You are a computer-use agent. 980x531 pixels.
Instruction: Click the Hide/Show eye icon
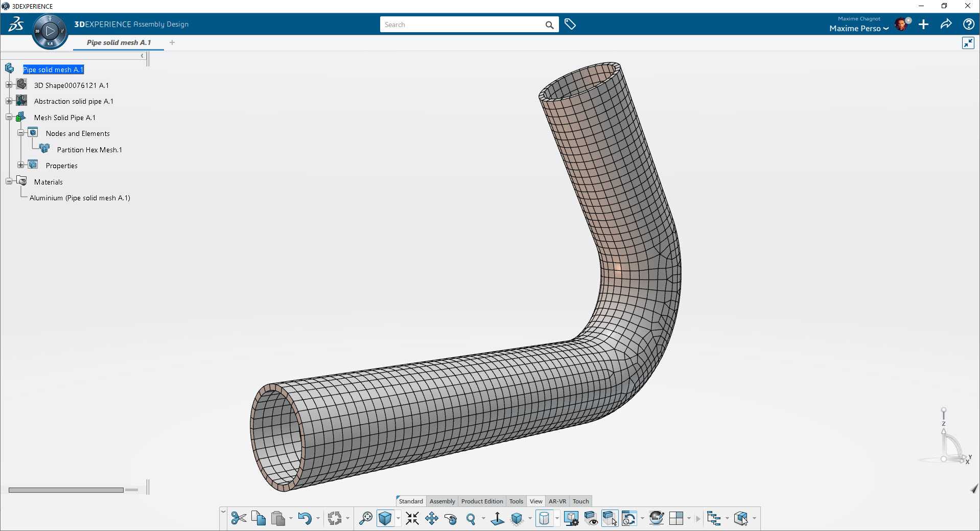point(591,518)
